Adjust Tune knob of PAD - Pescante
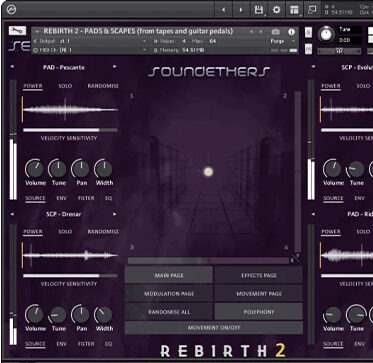The height and width of the screenshot is (363, 373). tap(58, 169)
